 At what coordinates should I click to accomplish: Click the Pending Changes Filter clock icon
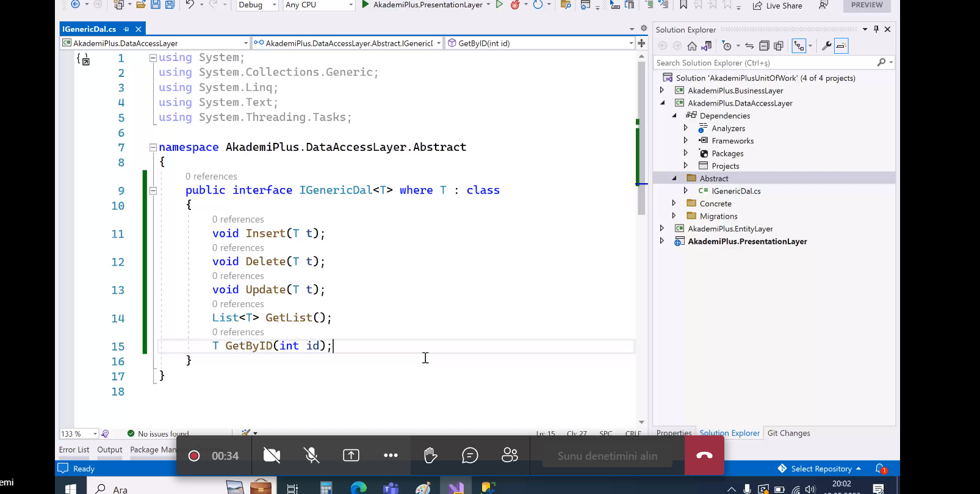(x=727, y=46)
